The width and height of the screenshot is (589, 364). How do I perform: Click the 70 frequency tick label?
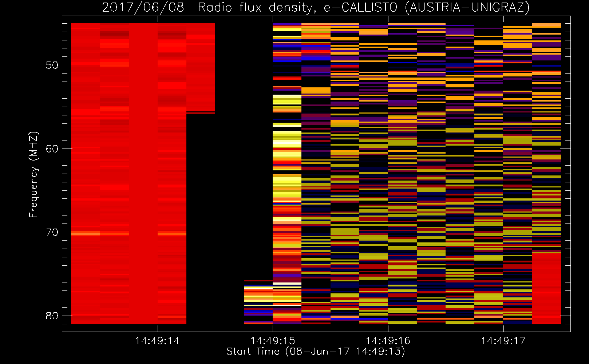point(52,232)
